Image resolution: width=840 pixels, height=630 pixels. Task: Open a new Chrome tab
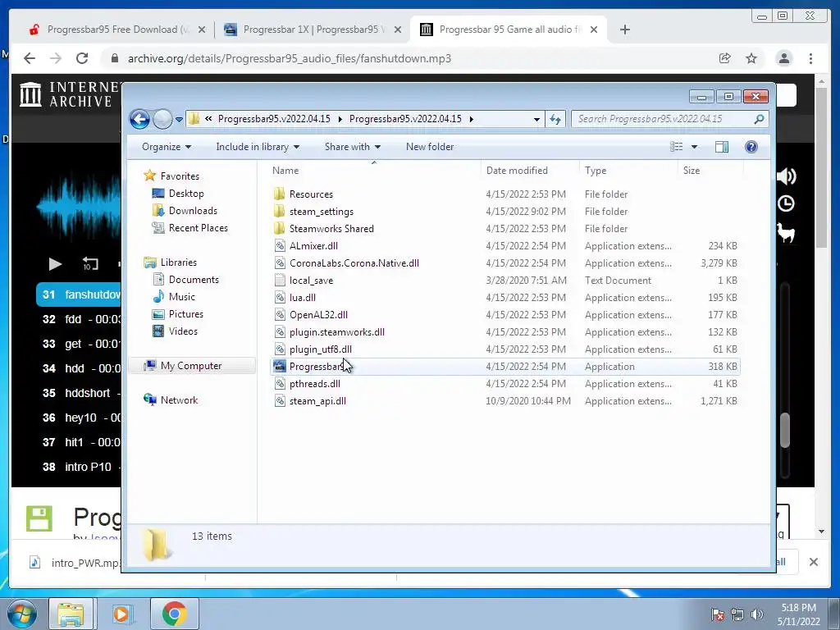(x=624, y=30)
